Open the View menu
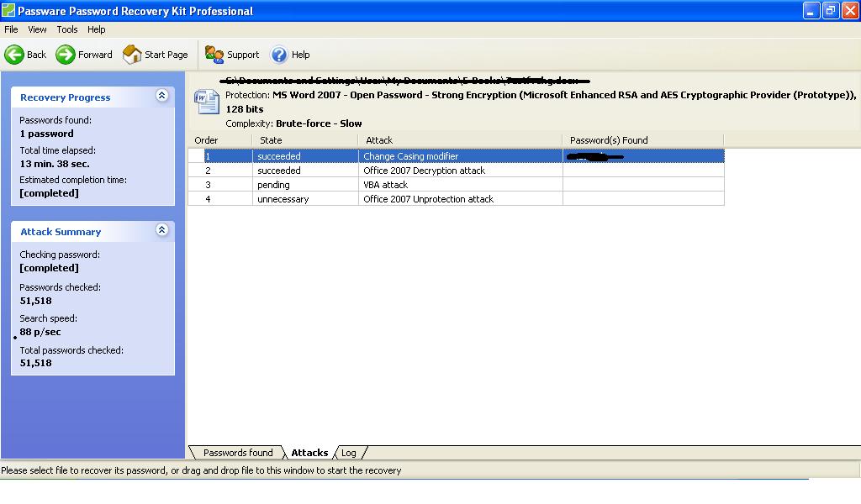This screenshot has height=504, width=861. [37, 29]
